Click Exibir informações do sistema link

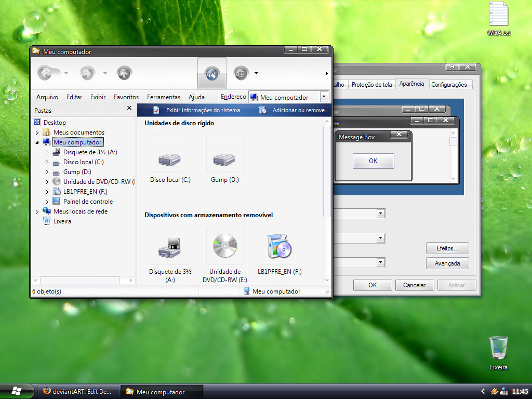point(203,110)
